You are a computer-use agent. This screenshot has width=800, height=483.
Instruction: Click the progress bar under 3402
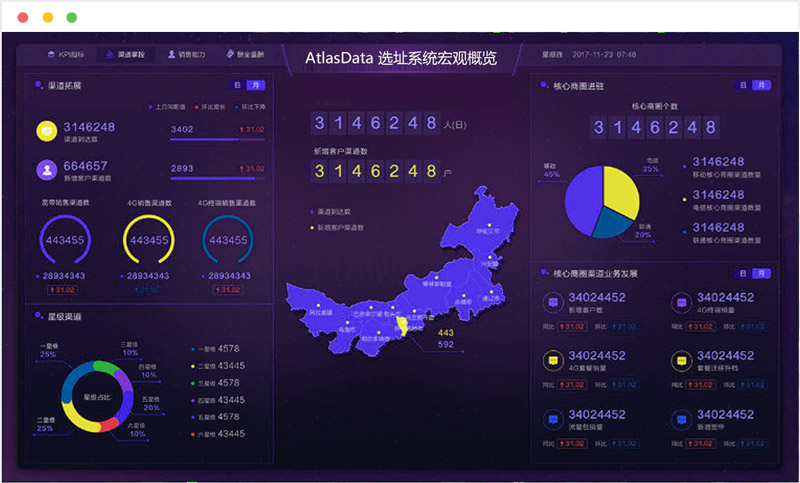[x=217, y=139]
